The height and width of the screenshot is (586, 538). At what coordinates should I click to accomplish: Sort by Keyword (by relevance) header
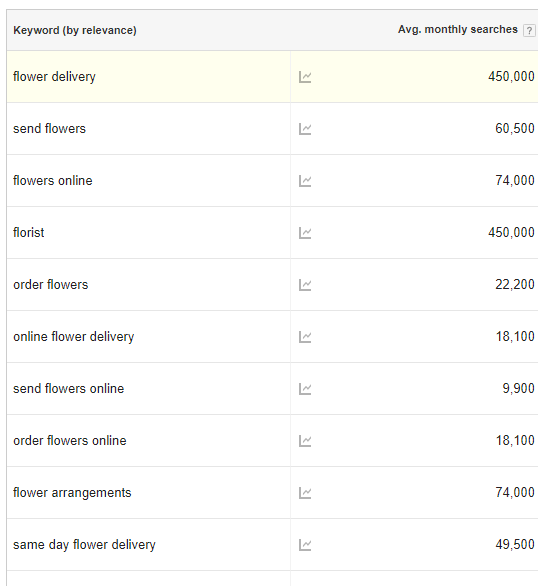(75, 30)
